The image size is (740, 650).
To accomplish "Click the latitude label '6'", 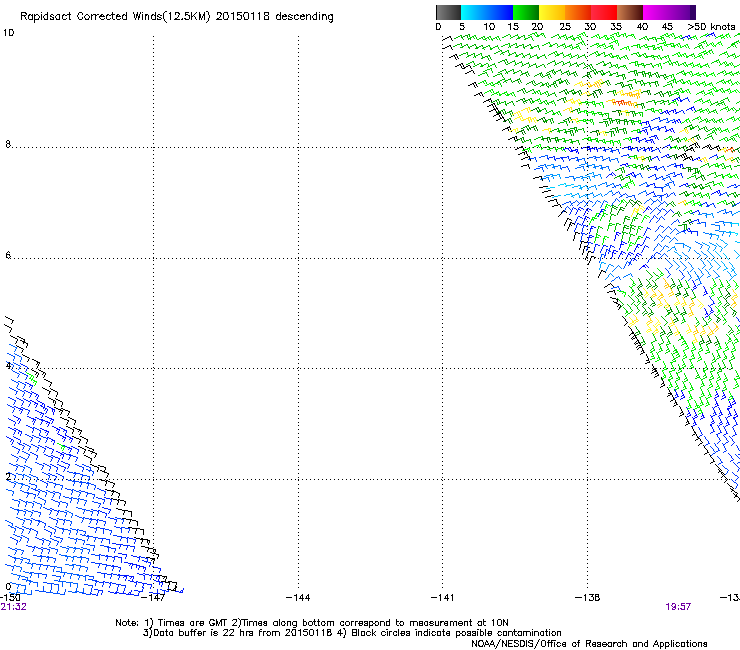I will (x=8, y=255).
